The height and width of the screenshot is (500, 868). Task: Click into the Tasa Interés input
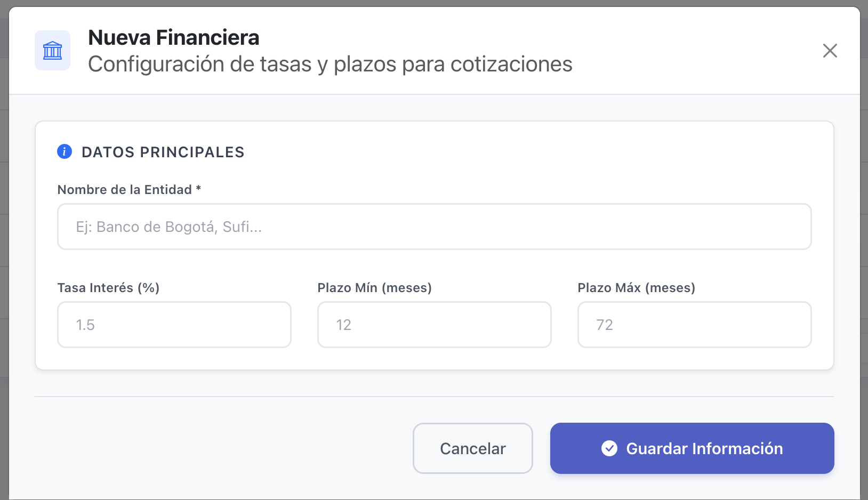pos(174,325)
